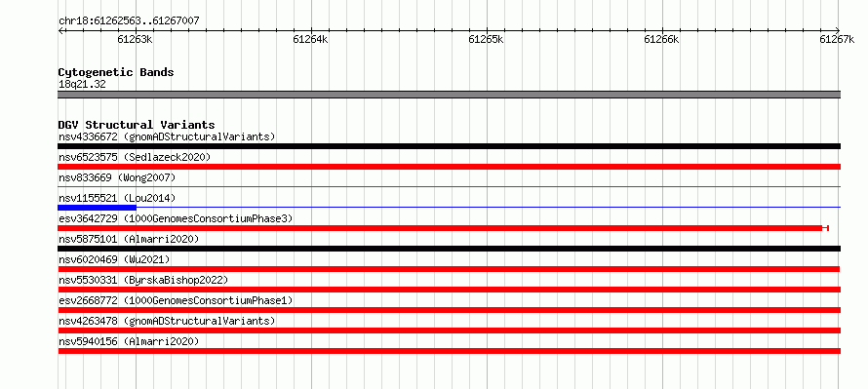868x389 pixels.
Task: Click the Cytogenetic Bands track title
Action: coord(116,72)
